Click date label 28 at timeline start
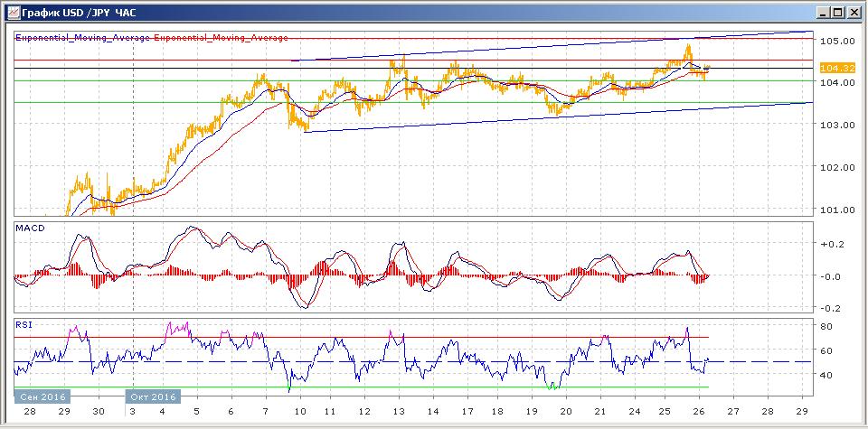This screenshot has height=429, width=868. 29,411
